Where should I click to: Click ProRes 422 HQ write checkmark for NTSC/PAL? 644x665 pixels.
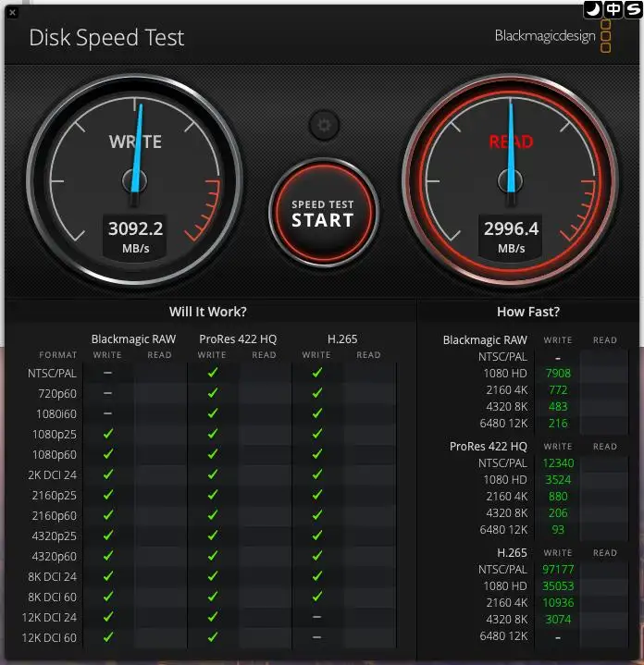tap(213, 373)
